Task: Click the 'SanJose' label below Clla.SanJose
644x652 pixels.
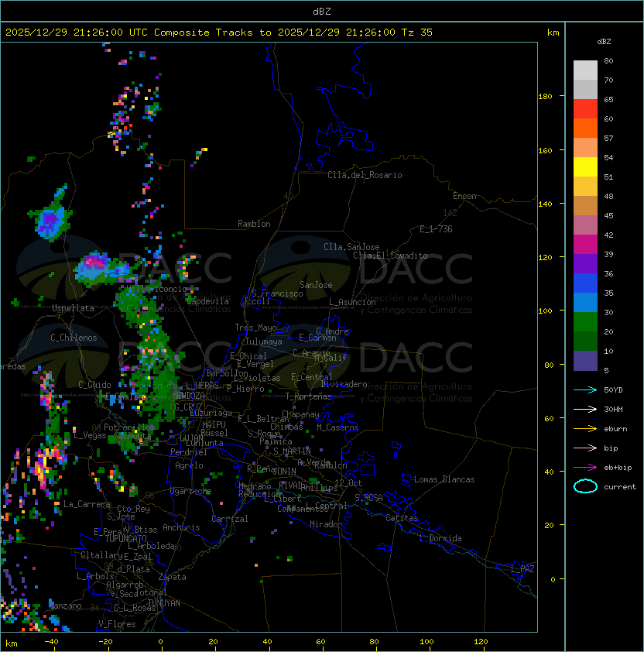Action: (316, 285)
